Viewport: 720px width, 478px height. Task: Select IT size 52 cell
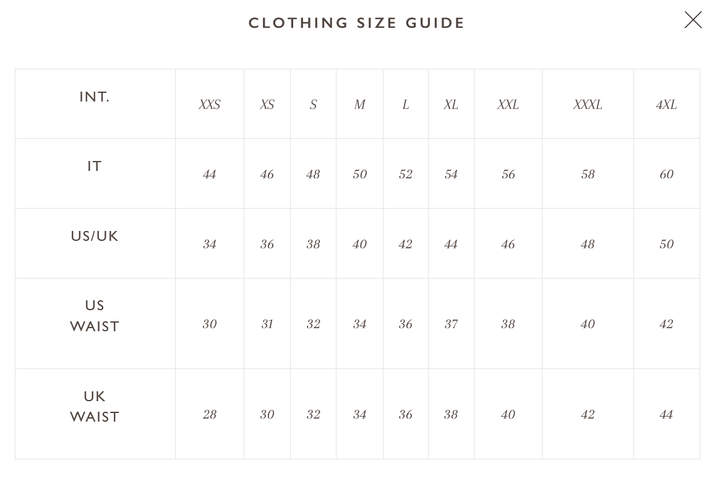[x=405, y=175]
